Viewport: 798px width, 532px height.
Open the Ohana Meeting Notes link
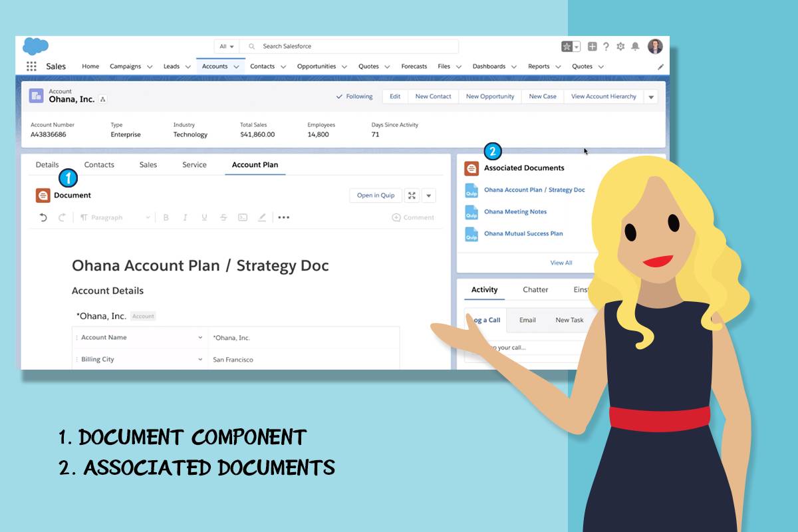tap(515, 212)
